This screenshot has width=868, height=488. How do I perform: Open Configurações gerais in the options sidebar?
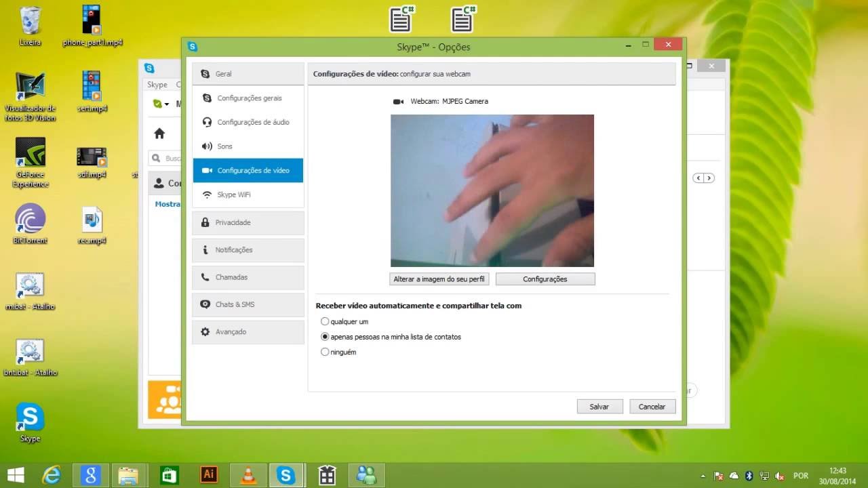pos(248,98)
